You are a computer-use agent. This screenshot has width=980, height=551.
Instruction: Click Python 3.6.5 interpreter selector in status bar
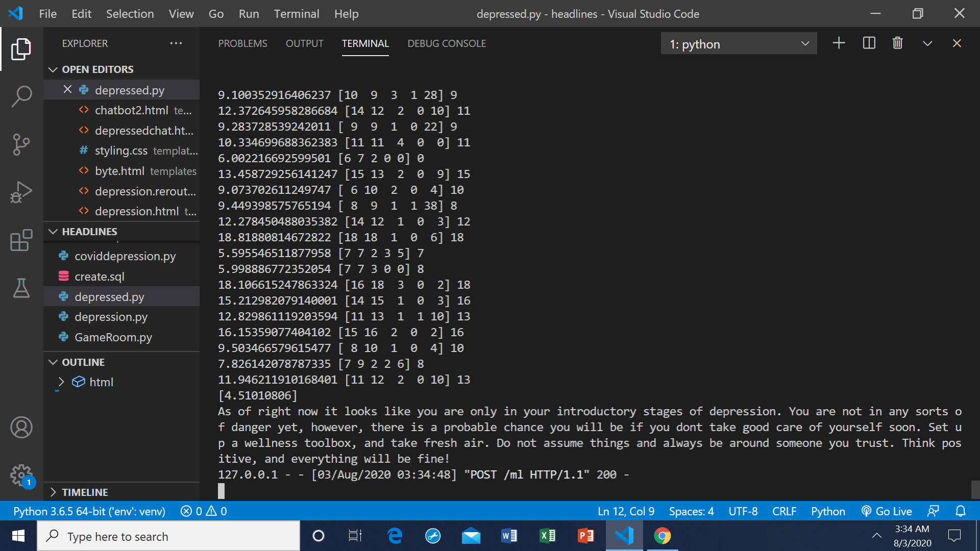tap(89, 511)
